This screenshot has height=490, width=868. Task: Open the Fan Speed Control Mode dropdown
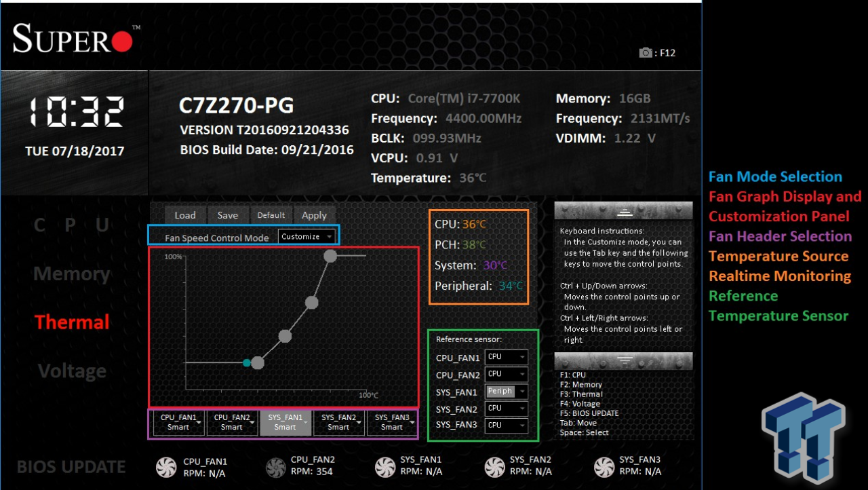307,236
